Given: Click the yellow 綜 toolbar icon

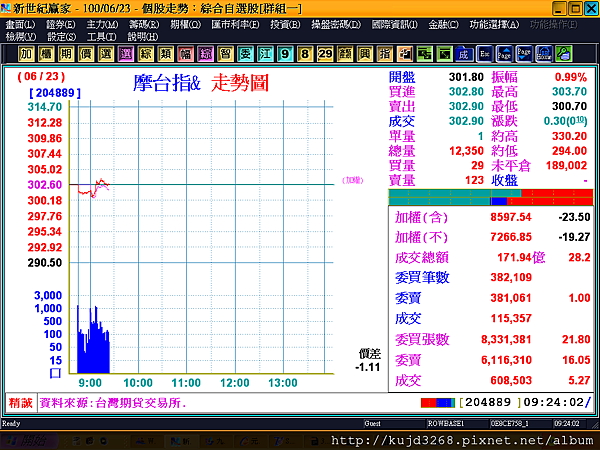Looking at the screenshot, I should (x=145, y=54).
